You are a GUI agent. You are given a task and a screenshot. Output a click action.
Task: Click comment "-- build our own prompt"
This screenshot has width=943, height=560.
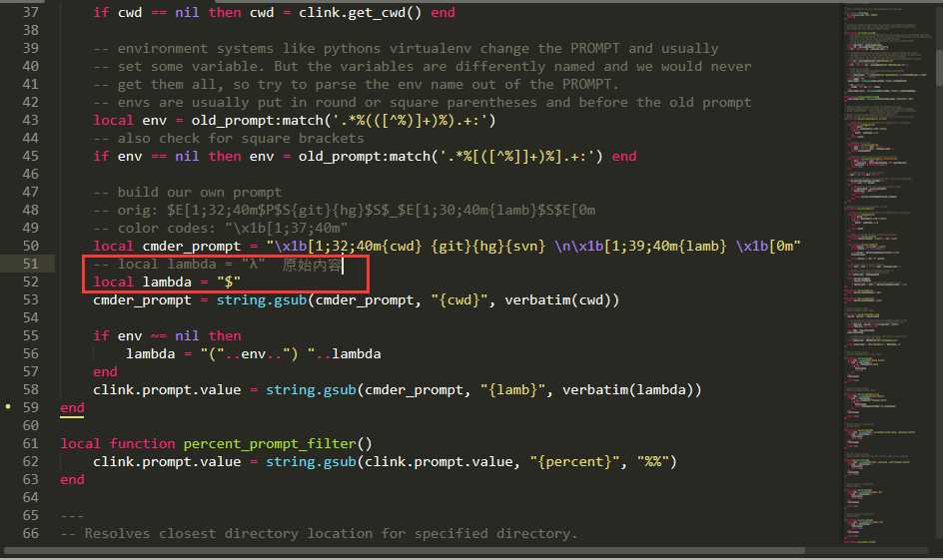188,193
